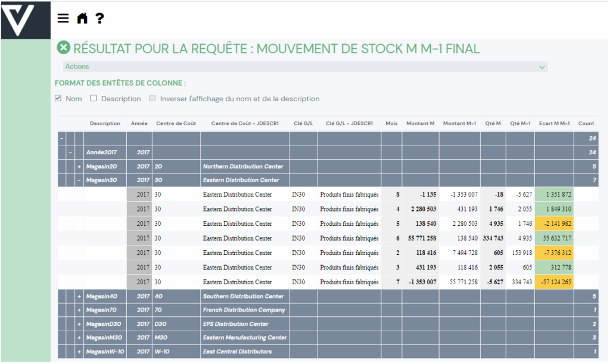Collapse the Année2017 group
The width and height of the screenshot is (610, 364).
[70, 153]
